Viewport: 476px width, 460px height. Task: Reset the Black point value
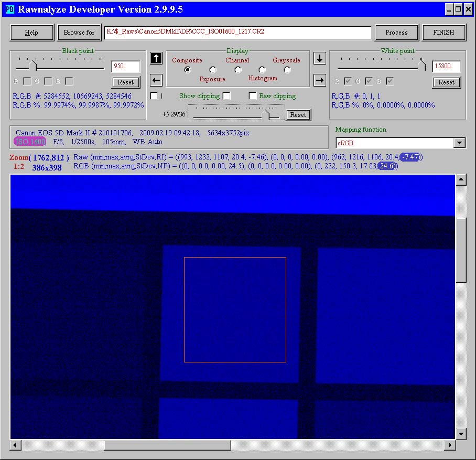point(126,82)
